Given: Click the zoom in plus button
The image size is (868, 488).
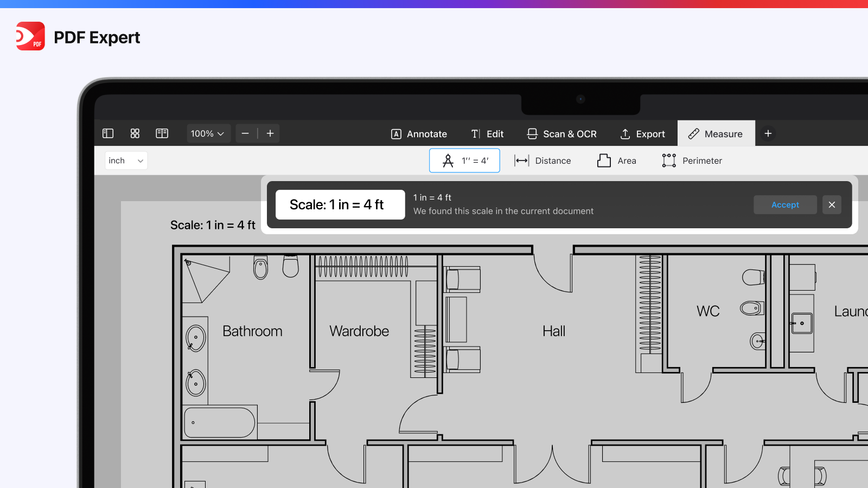Looking at the screenshot, I should point(270,133).
